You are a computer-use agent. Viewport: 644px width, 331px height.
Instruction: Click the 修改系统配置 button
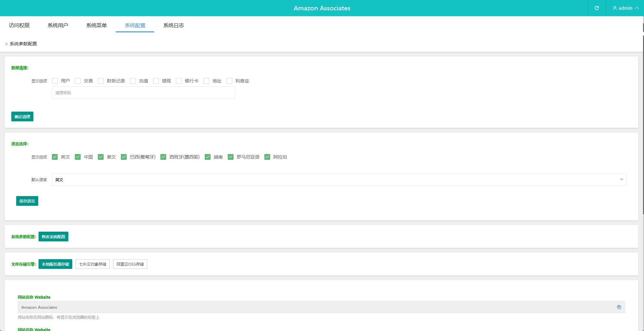click(x=53, y=237)
